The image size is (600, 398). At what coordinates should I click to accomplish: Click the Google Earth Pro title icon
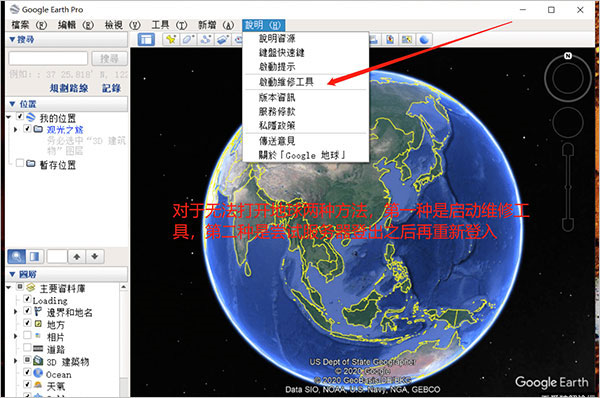[x=15, y=9]
